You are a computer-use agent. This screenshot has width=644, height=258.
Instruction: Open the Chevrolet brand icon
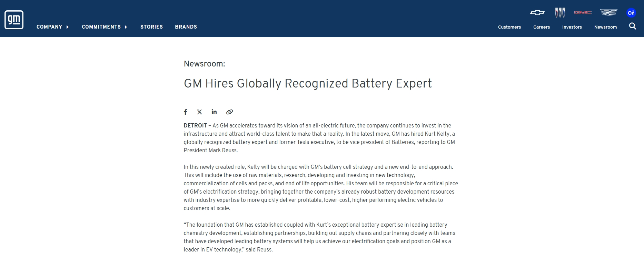(537, 13)
